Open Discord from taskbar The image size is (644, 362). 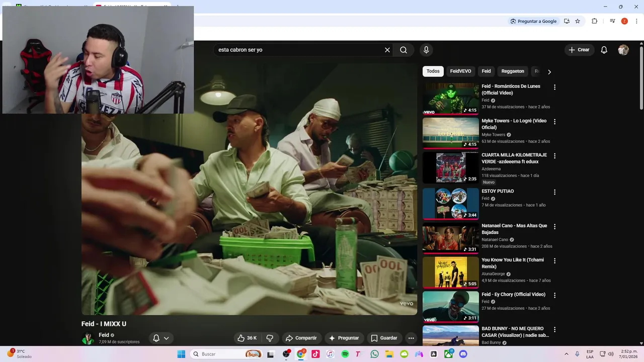[463, 354]
